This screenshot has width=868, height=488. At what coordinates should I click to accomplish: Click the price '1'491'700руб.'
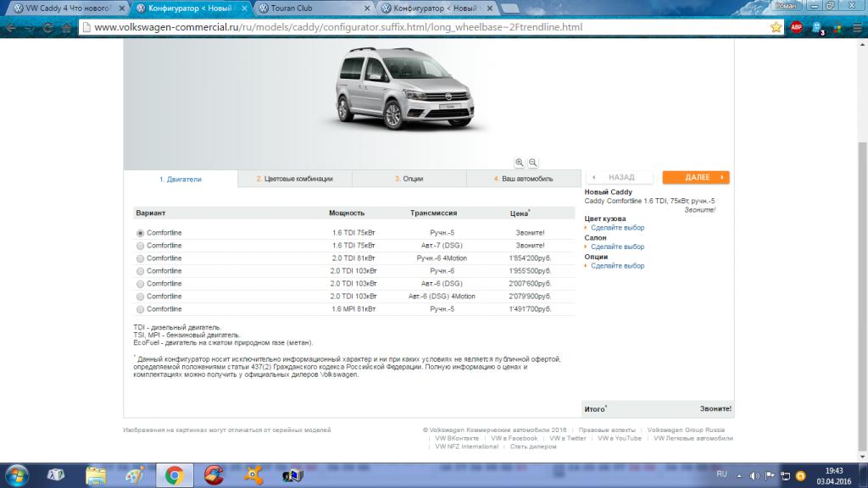click(530, 309)
